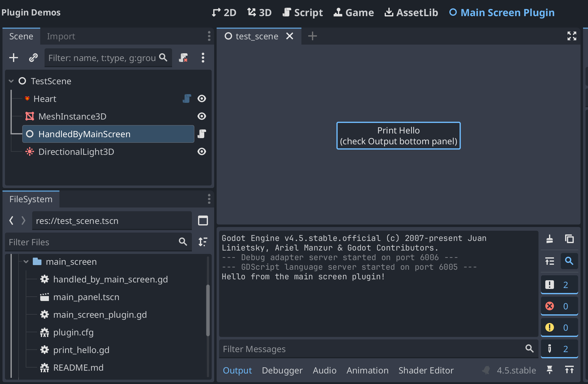Switch to the Import tab
The width and height of the screenshot is (588, 384).
pos(61,36)
